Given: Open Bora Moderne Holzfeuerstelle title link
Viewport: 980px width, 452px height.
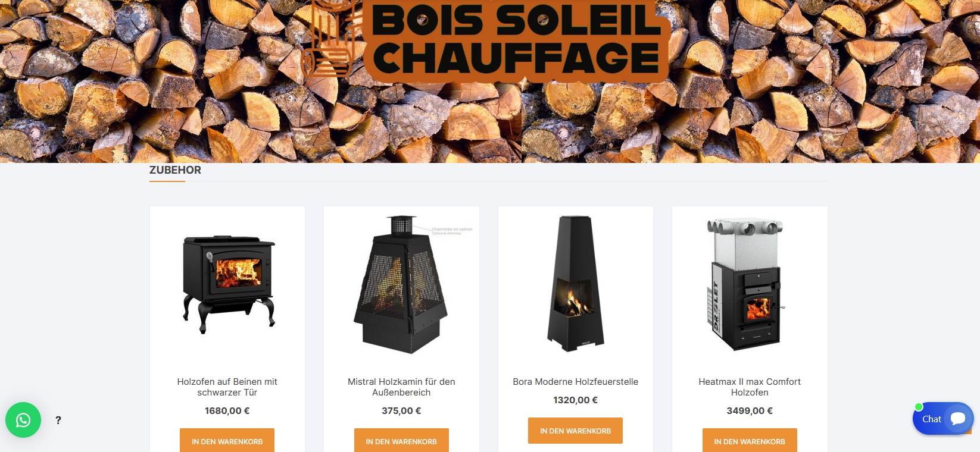Looking at the screenshot, I should point(575,381).
